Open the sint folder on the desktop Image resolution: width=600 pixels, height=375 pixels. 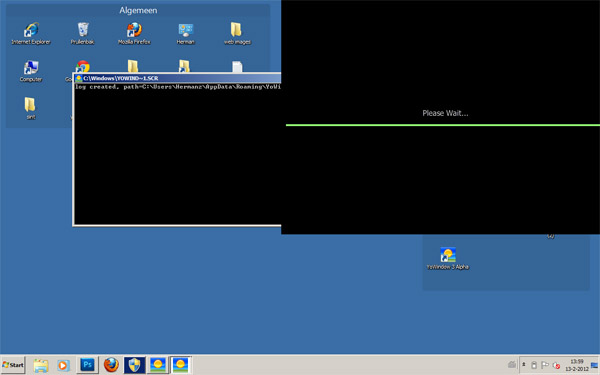pos(31,109)
